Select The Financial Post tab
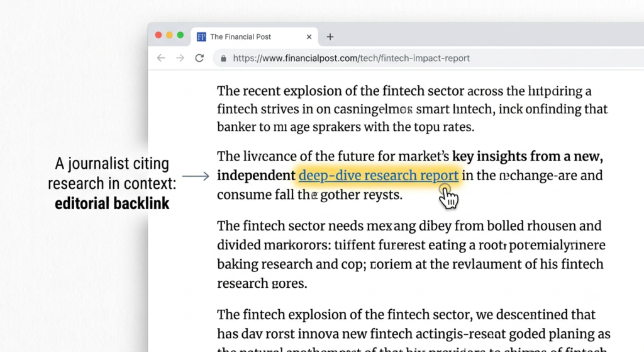644x352 pixels. click(254, 37)
